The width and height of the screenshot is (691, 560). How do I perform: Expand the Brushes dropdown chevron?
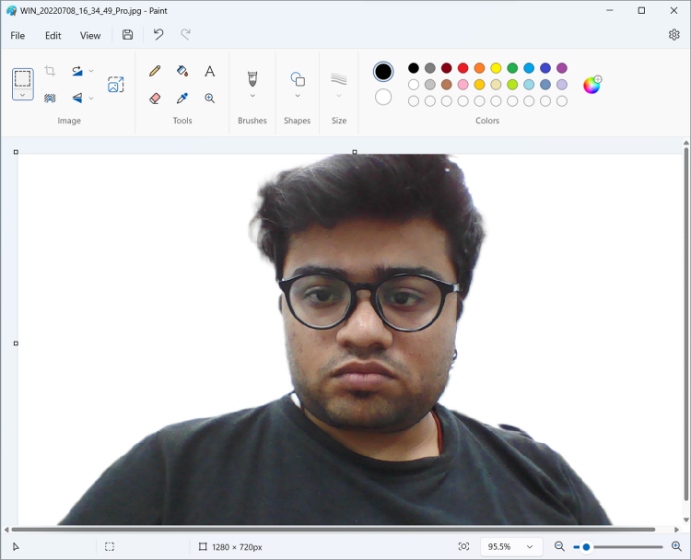253,96
